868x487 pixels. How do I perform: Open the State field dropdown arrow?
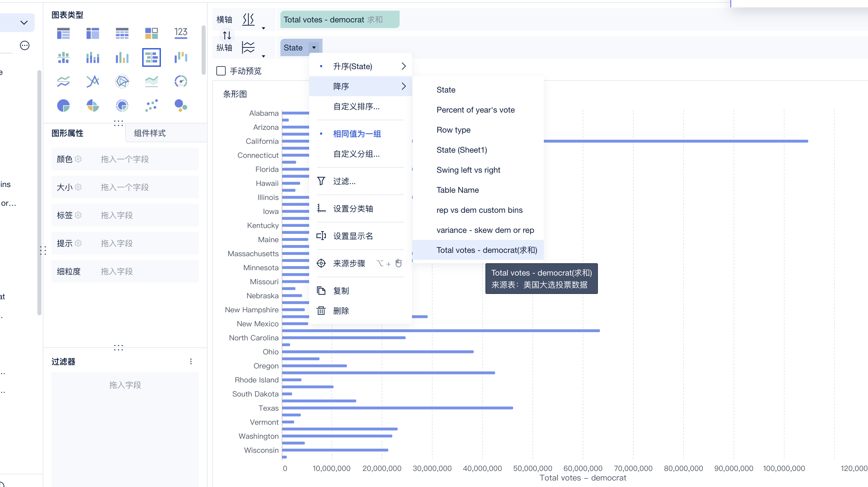click(314, 47)
